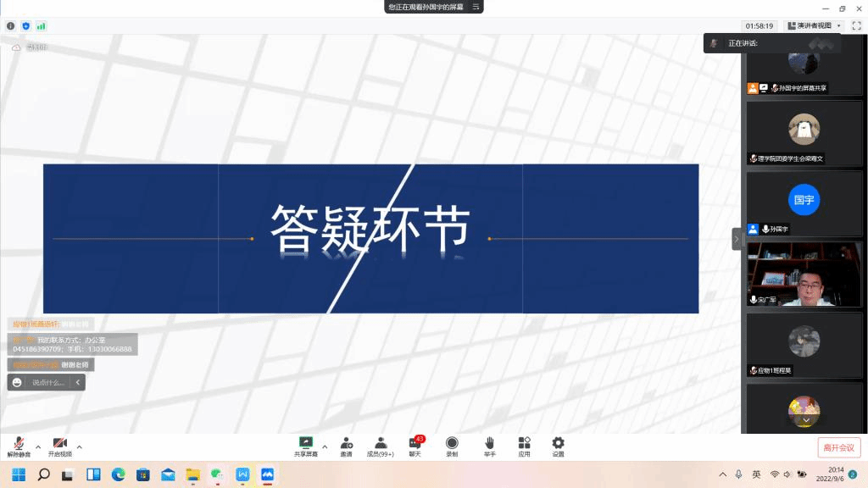Collapse the participant video sidebar
868x488 pixels.
[737, 239]
